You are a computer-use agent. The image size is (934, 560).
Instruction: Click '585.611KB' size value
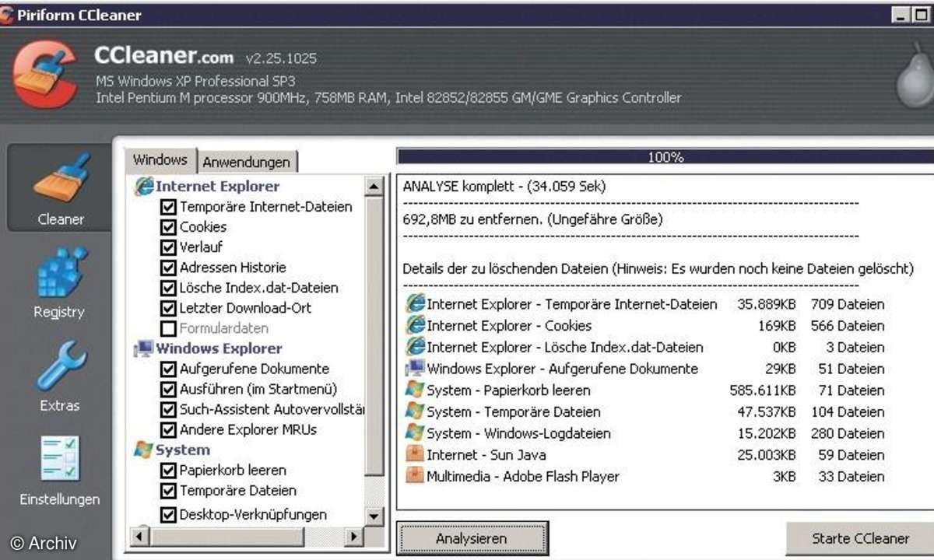point(763,390)
